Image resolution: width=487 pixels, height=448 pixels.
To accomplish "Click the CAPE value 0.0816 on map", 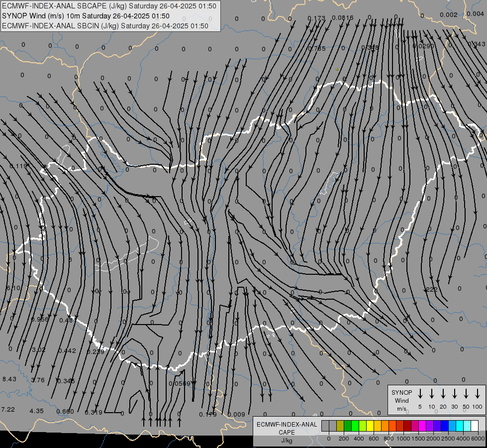I will point(343,18).
